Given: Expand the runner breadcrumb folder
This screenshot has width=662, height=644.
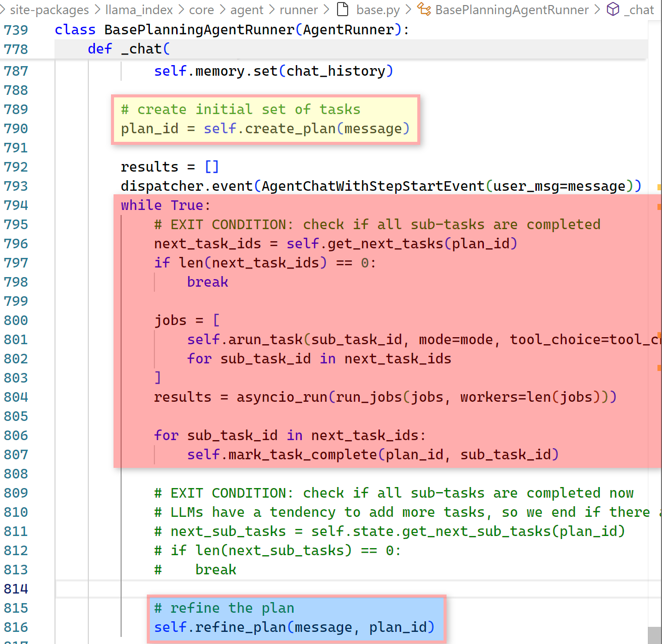Looking at the screenshot, I should point(299,10).
